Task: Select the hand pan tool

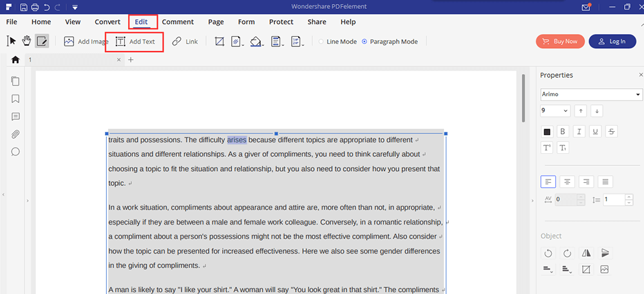Action: click(26, 41)
